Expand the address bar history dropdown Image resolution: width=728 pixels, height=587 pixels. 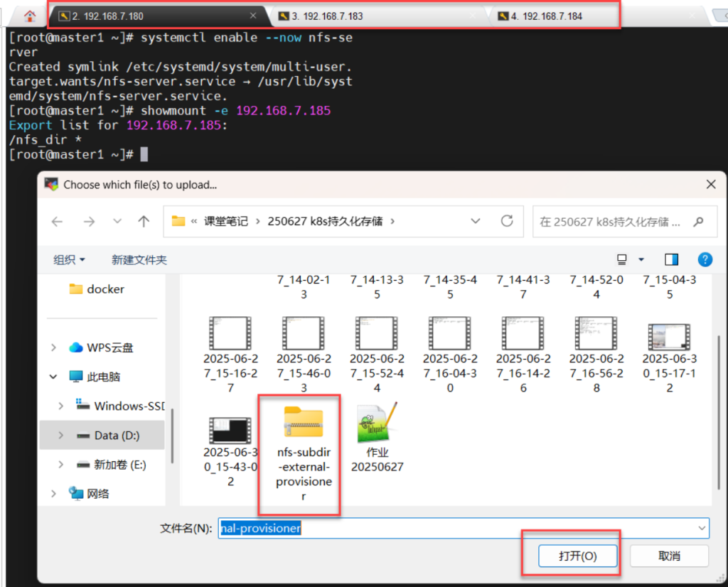coord(476,222)
